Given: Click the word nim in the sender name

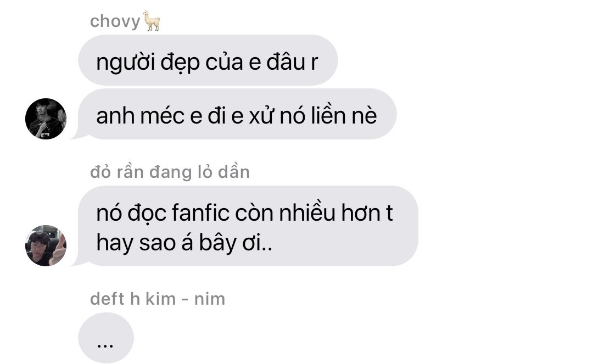Looking at the screenshot, I should coord(210,299).
